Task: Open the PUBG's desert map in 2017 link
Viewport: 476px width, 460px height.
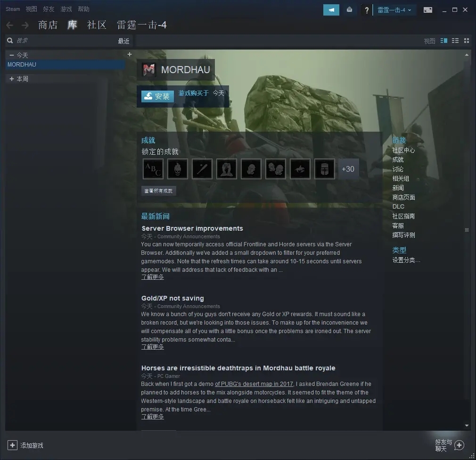Action: tap(254, 384)
